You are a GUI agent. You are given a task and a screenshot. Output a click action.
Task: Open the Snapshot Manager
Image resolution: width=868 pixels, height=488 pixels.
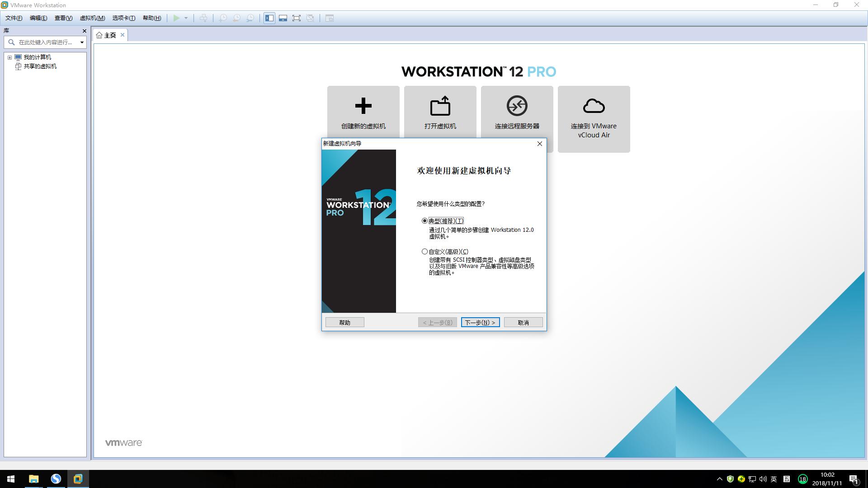tap(250, 18)
